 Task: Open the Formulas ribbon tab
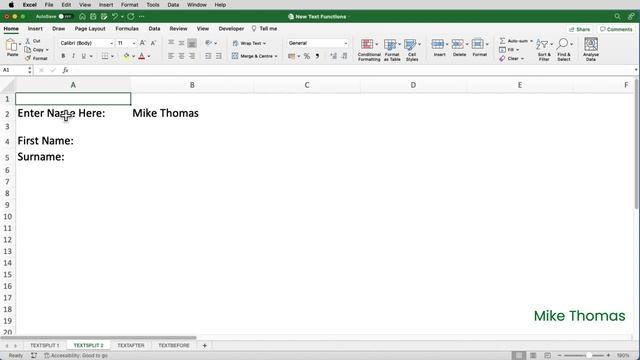(x=127, y=29)
